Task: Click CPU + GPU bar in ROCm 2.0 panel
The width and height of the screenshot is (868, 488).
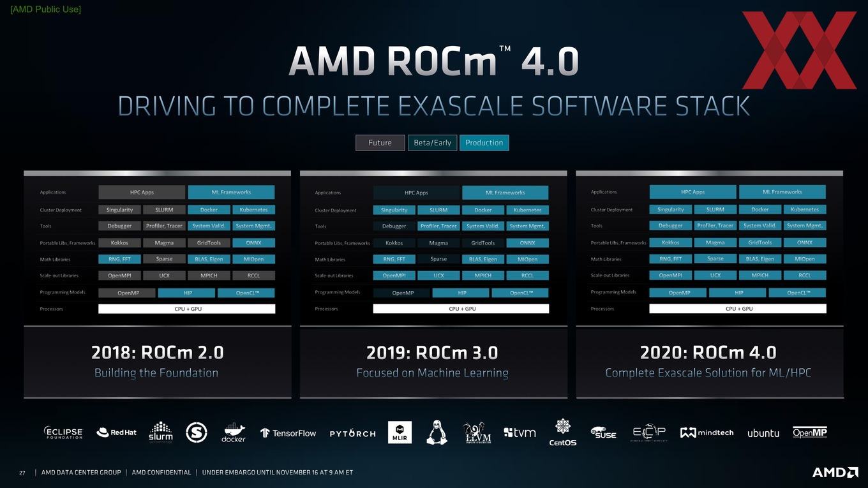Action: (x=187, y=309)
